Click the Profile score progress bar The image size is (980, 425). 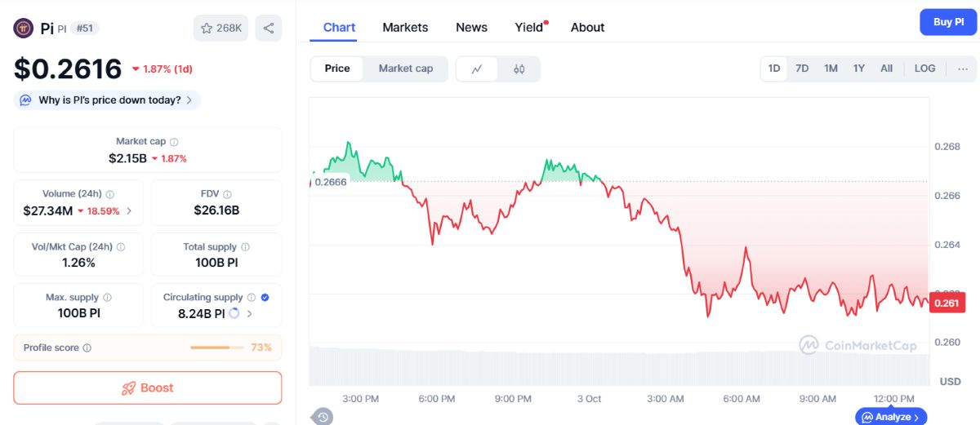216,348
